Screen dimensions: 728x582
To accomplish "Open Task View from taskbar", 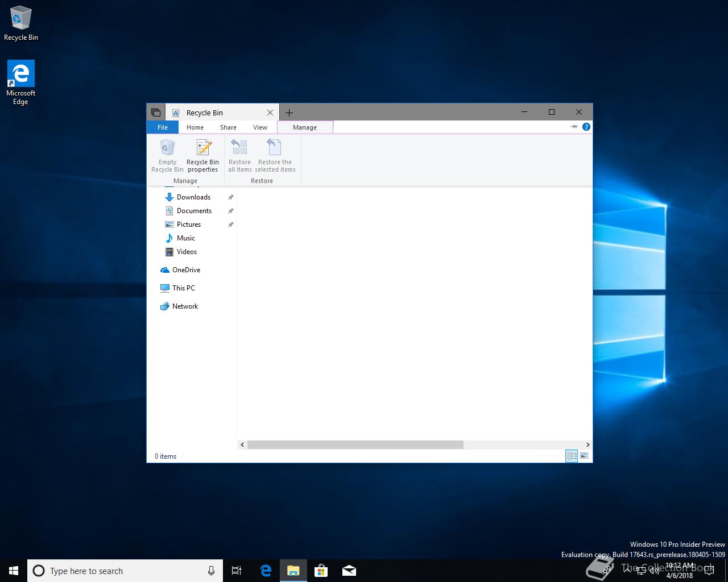I will click(237, 571).
